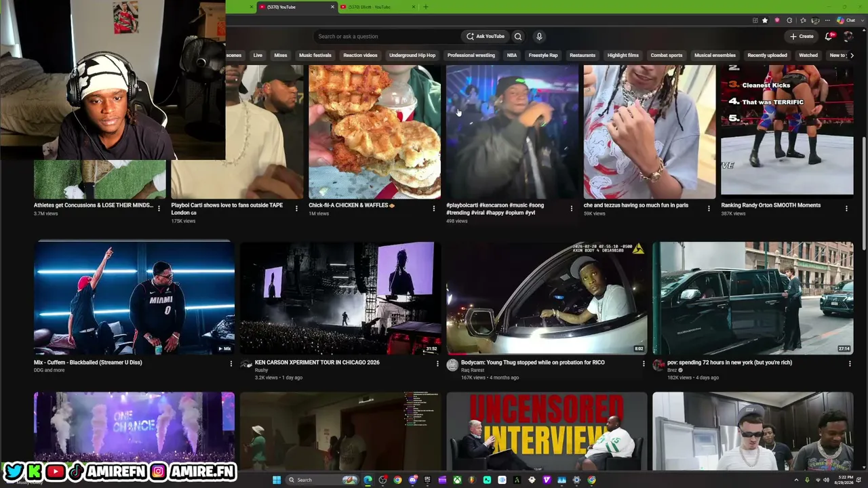Expand chip bar with right arrow
Viewport: 868px width, 488px height.
(x=851, y=56)
